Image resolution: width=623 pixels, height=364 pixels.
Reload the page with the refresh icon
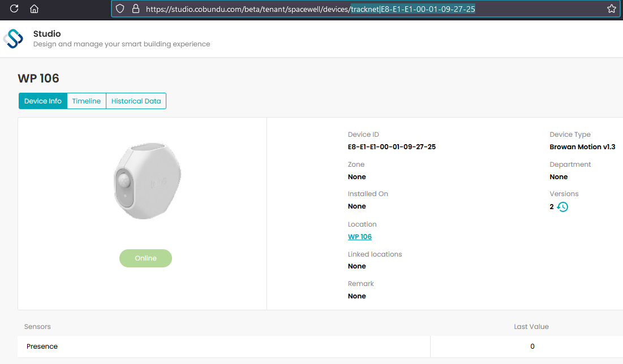(14, 8)
